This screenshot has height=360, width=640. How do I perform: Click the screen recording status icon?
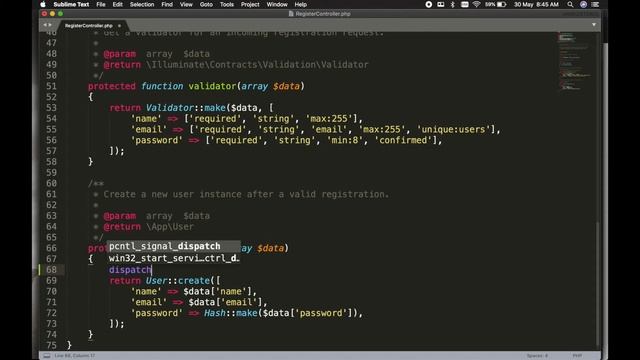(429, 4)
